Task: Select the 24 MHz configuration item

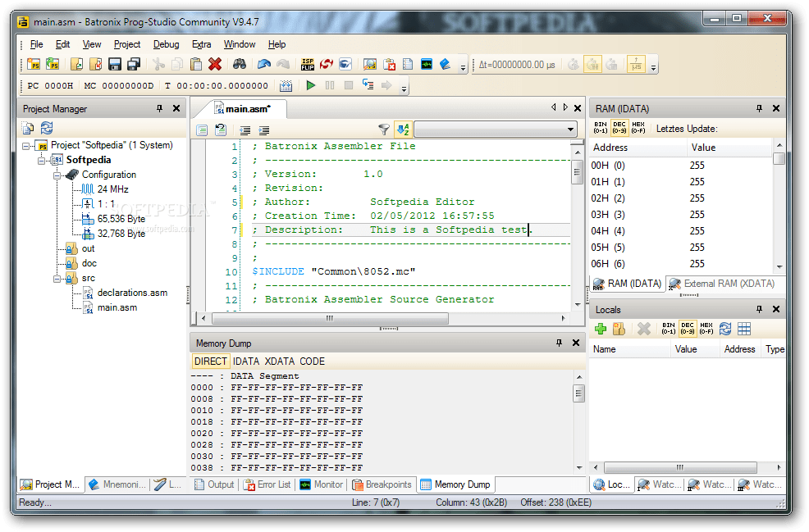Action: (x=113, y=189)
